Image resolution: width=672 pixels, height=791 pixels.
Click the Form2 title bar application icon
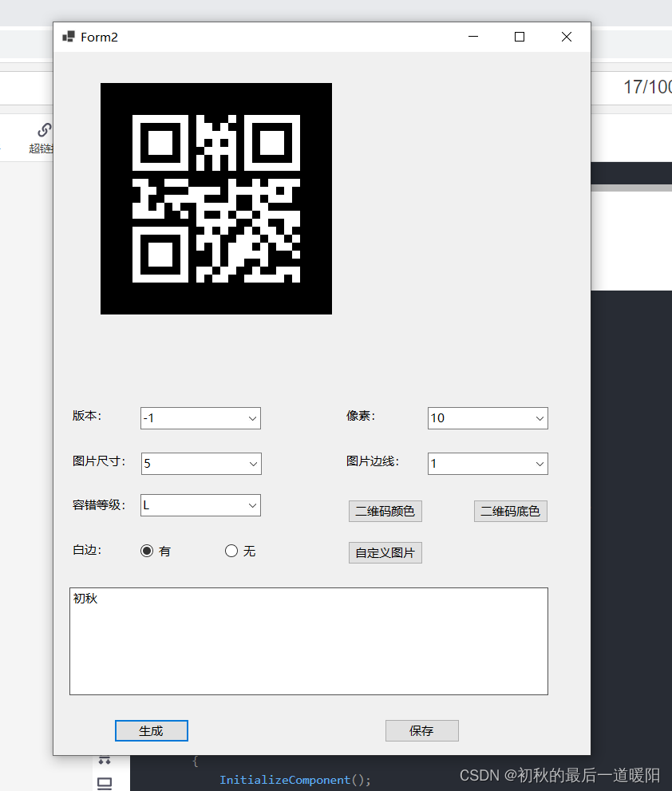pyautogui.click(x=68, y=36)
